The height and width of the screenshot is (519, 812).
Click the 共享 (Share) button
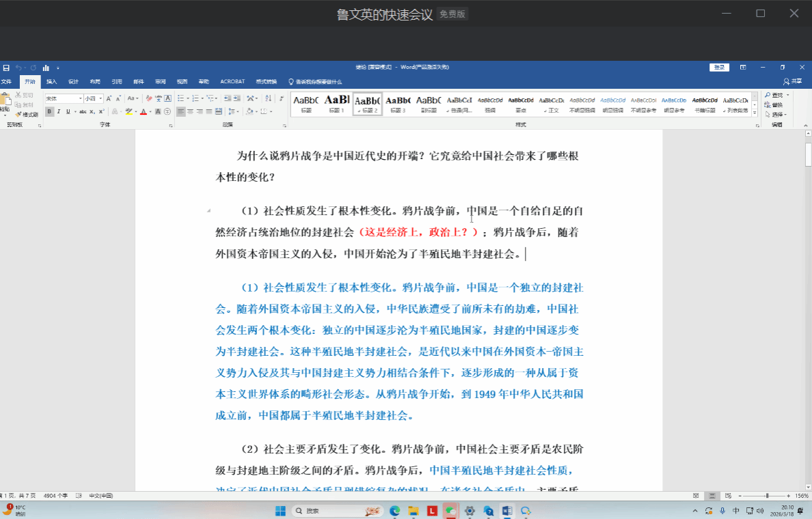click(793, 81)
